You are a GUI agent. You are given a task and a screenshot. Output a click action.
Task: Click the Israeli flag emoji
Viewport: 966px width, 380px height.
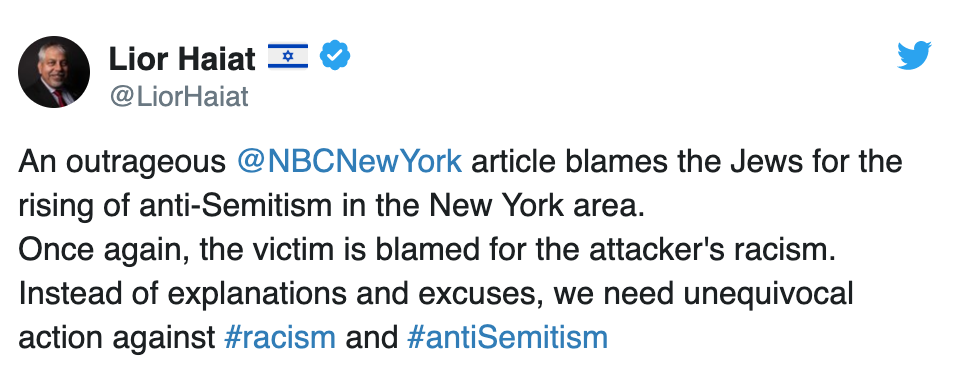pos(288,57)
